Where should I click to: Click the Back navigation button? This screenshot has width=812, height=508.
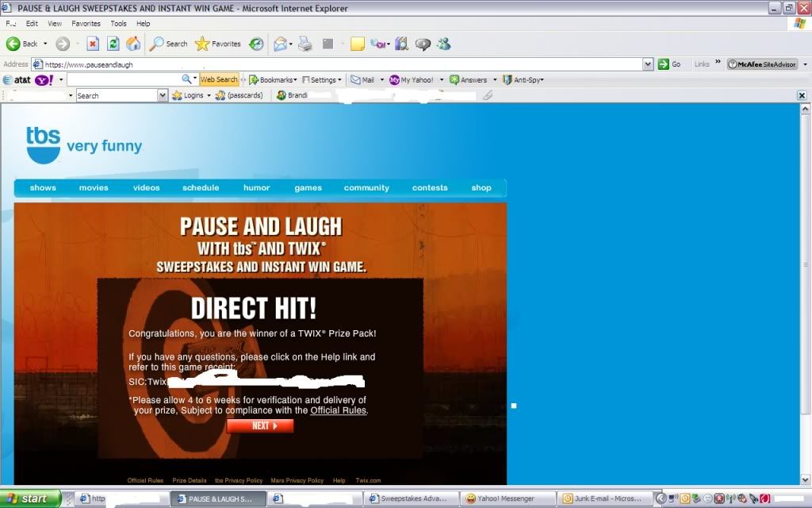pos(22,44)
